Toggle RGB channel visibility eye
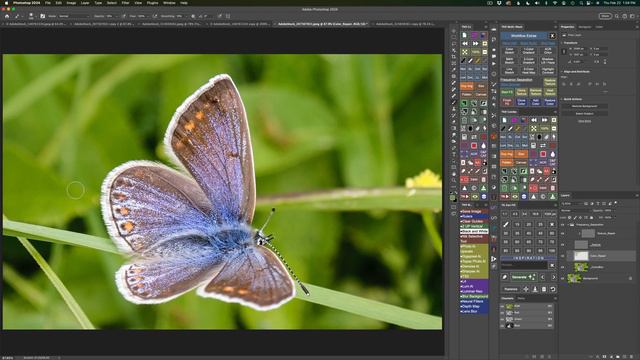The width and height of the screenshot is (640, 360). tap(502, 306)
